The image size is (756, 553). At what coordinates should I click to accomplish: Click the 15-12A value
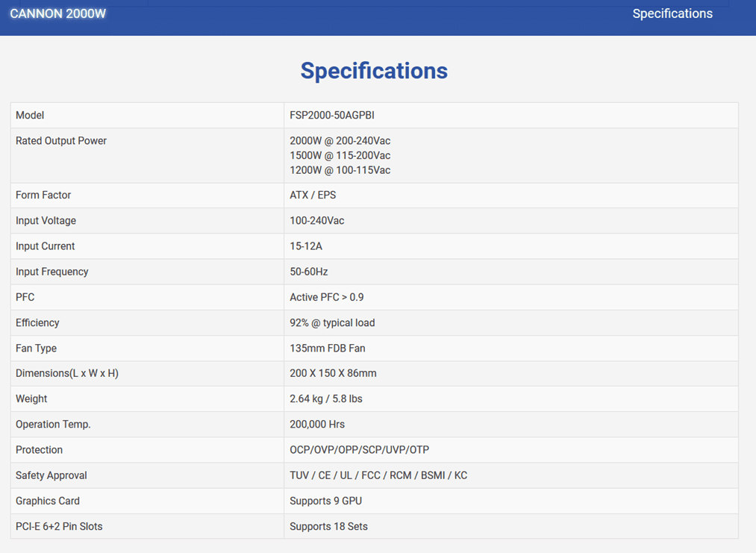(306, 246)
